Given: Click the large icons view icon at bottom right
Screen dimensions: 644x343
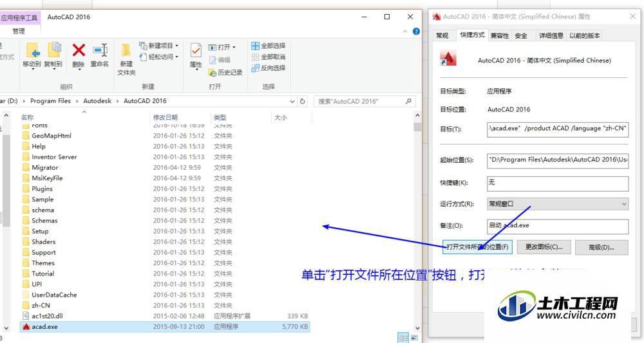Looking at the screenshot, I should pyautogui.click(x=414, y=338).
